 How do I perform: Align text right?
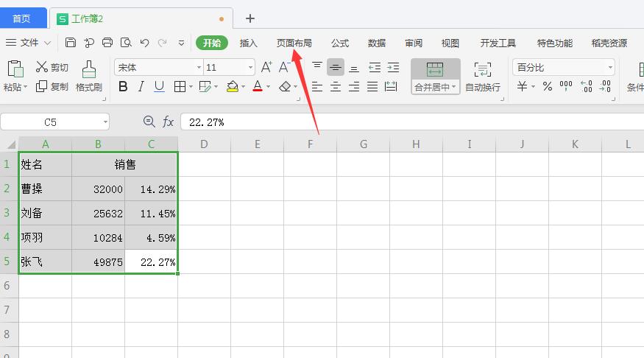(x=353, y=86)
